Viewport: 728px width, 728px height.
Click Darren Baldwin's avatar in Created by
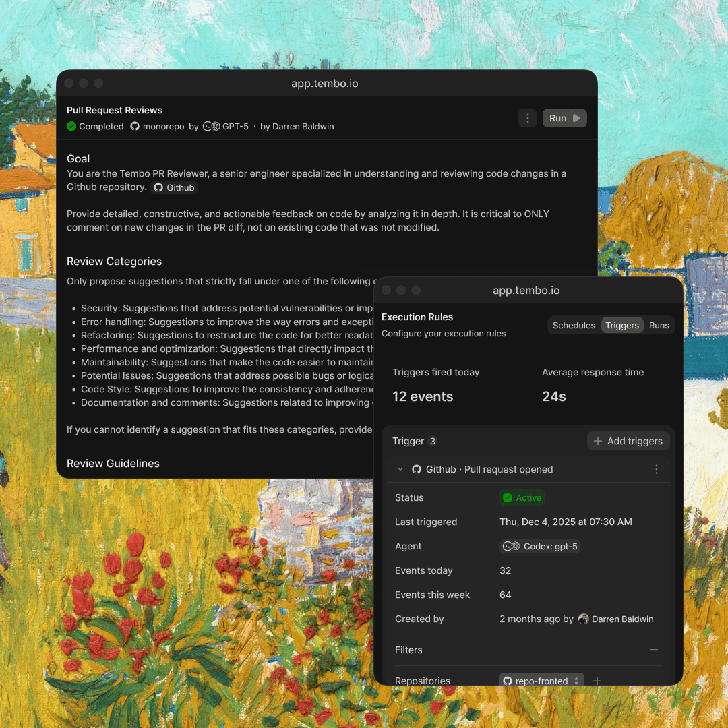pyautogui.click(x=584, y=619)
